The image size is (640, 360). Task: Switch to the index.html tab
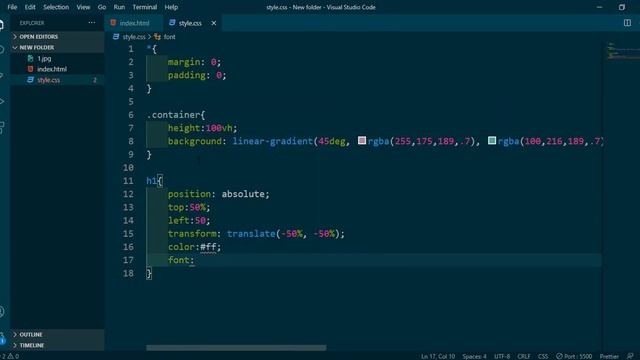pyautogui.click(x=134, y=23)
